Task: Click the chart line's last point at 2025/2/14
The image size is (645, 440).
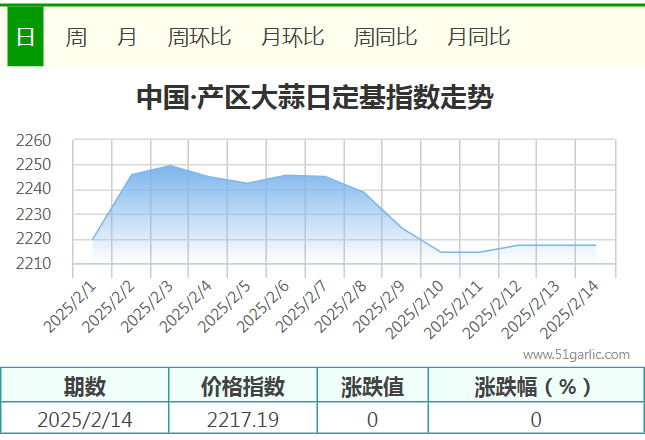Action: 595,245
